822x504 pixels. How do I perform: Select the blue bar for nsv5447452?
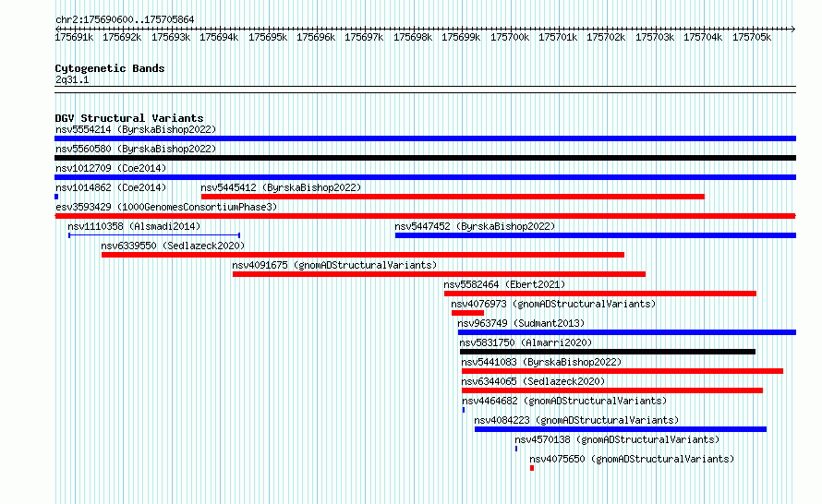coord(596,235)
